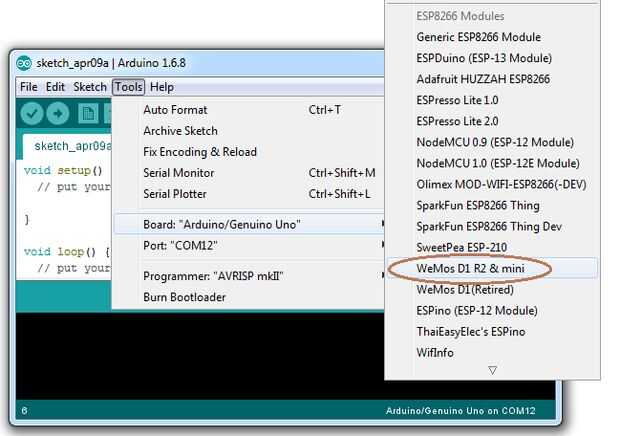Viewport: 620px width, 436px height.
Task: Open the File menu
Action: coord(28,87)
